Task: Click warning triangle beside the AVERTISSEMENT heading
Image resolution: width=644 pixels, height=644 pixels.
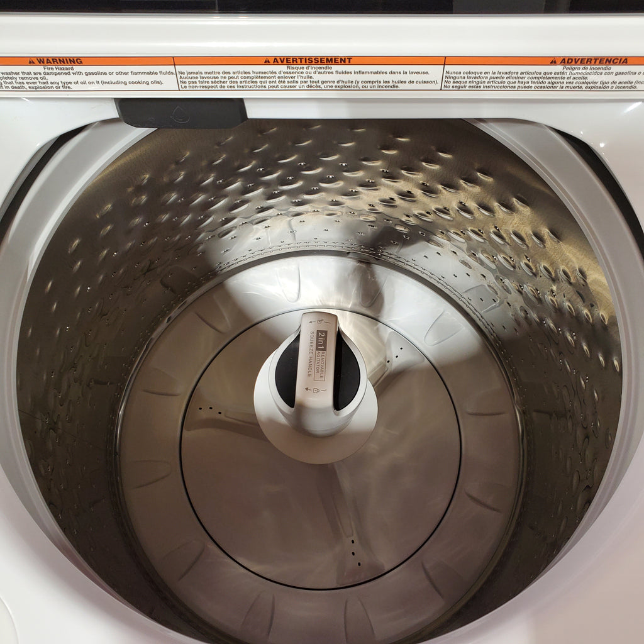Action: 267,60
